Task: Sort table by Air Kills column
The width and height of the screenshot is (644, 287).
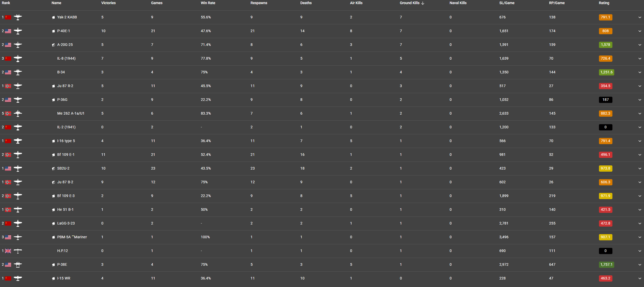Action: [x=356, y=3]
